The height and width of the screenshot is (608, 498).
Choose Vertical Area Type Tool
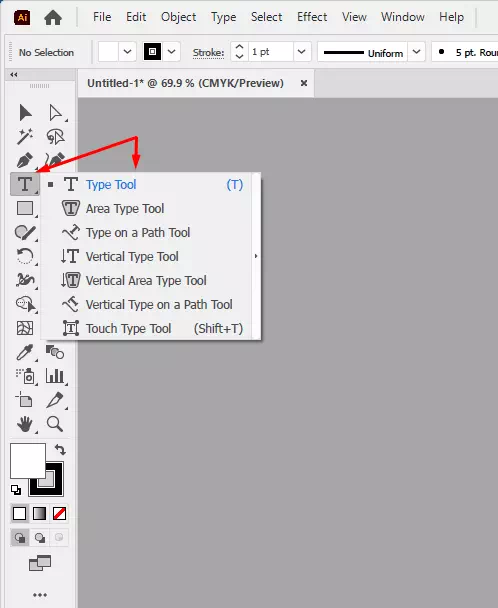(147, 281)
